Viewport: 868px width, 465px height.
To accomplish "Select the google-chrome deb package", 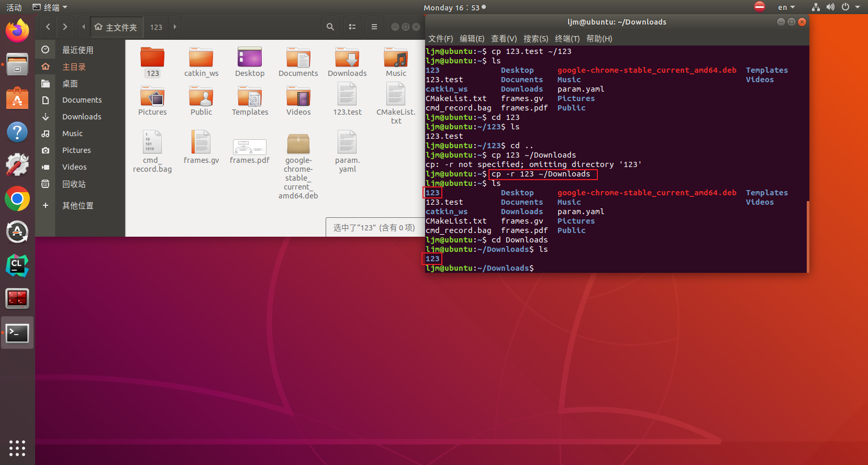I will 298,166.
